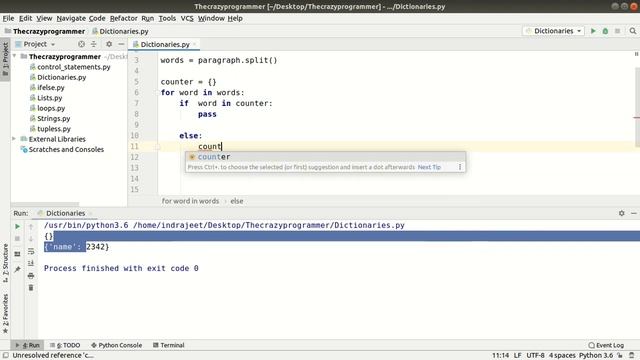The image size is (640, 360).
Task: Open tupless.py in project tree
Action: tap(54, 129)
